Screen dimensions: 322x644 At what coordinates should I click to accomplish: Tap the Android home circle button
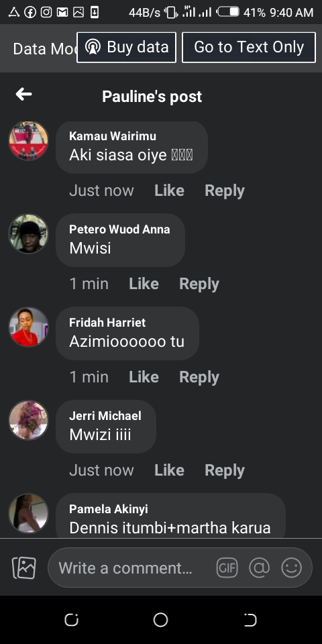point(160,620)
